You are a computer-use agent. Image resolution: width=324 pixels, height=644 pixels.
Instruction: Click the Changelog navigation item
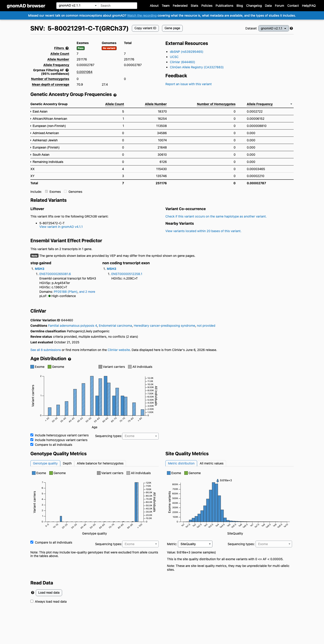click(254, 6)
